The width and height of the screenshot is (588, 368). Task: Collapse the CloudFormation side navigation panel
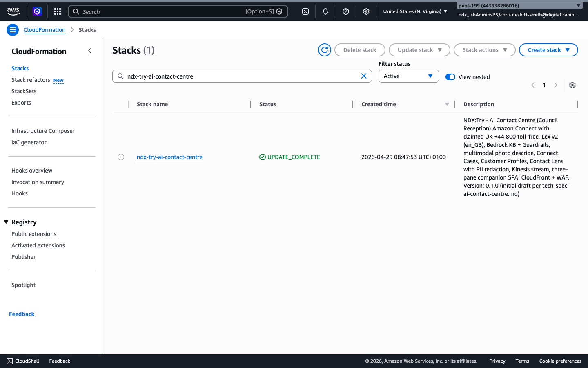[90, 51]
